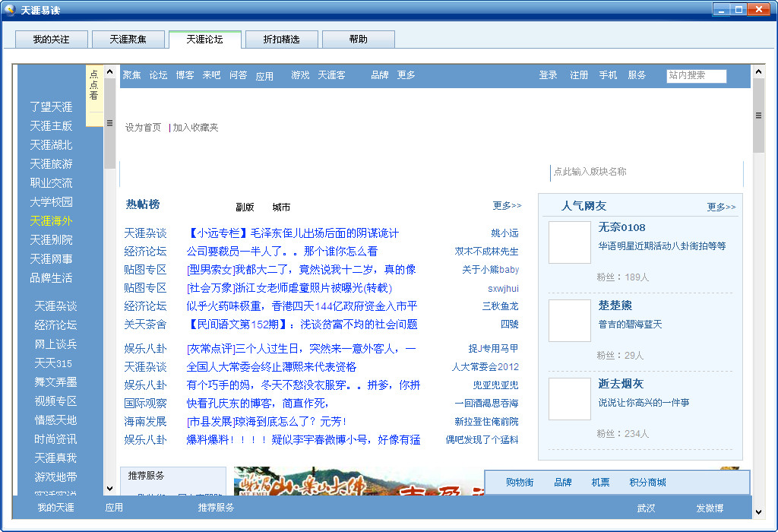Open 天涯网事 in the sidebar

pos(51,259)
